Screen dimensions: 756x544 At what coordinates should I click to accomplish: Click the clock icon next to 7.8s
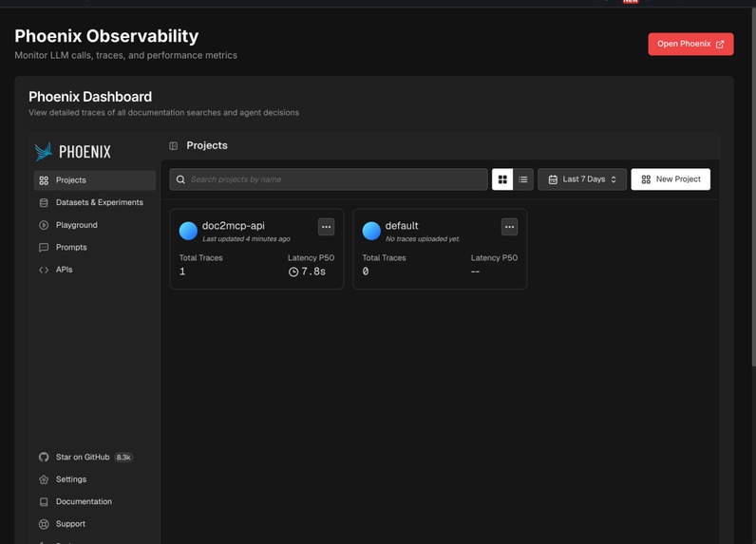click(293, 272)
